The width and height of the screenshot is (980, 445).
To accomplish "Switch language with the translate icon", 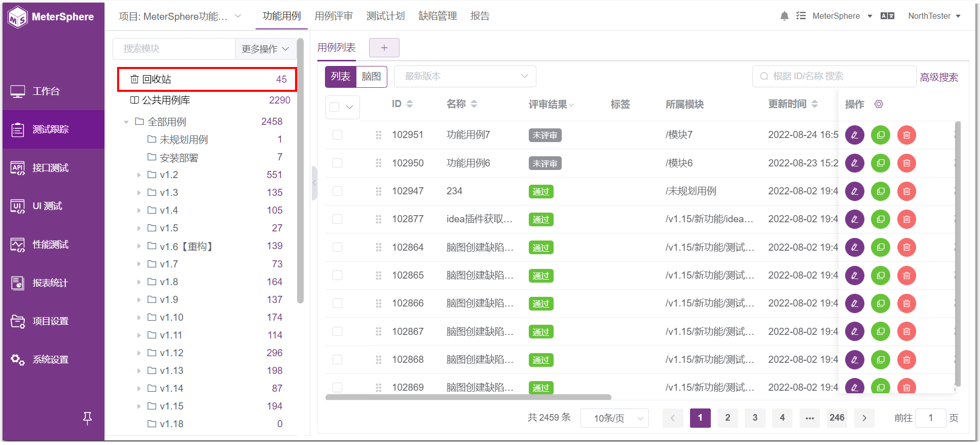I will click(887, 16).
